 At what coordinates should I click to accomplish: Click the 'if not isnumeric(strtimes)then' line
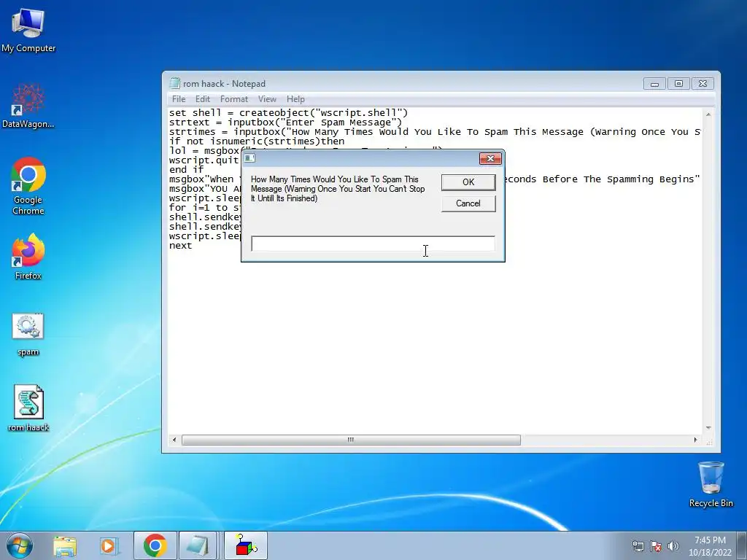257,141
